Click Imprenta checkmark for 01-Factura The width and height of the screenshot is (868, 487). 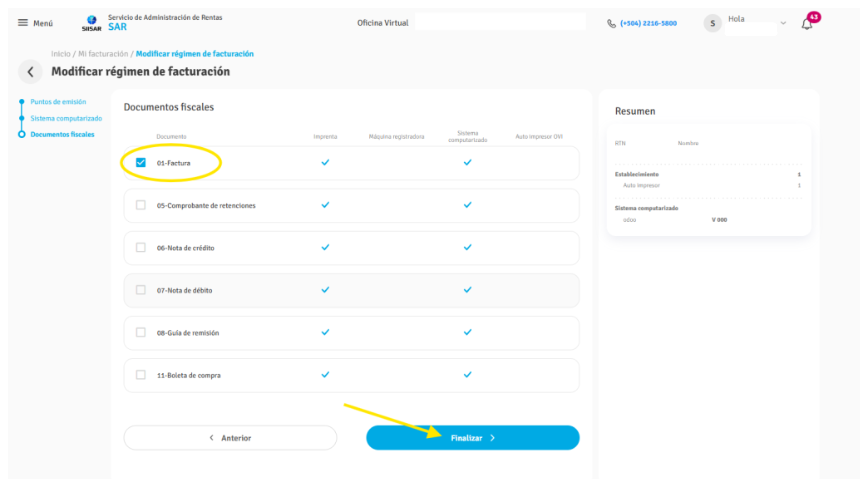coord(325,162)
